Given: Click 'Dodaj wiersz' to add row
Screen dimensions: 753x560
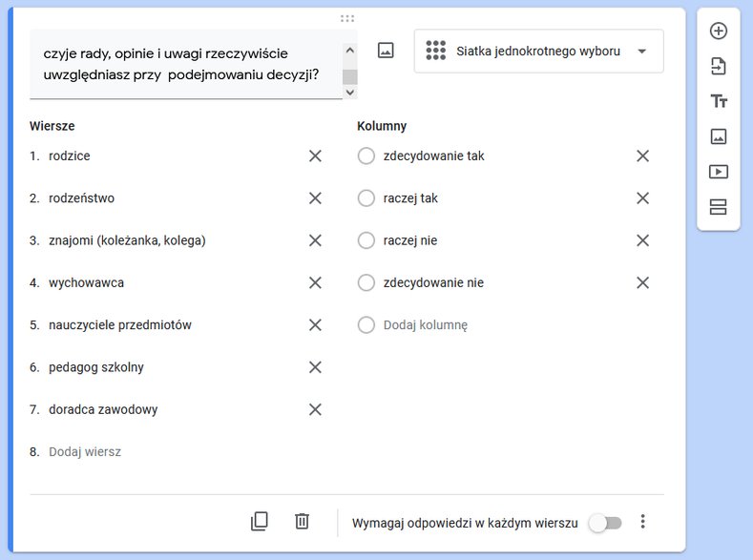Looking at the screenshot, I should 85,452.
